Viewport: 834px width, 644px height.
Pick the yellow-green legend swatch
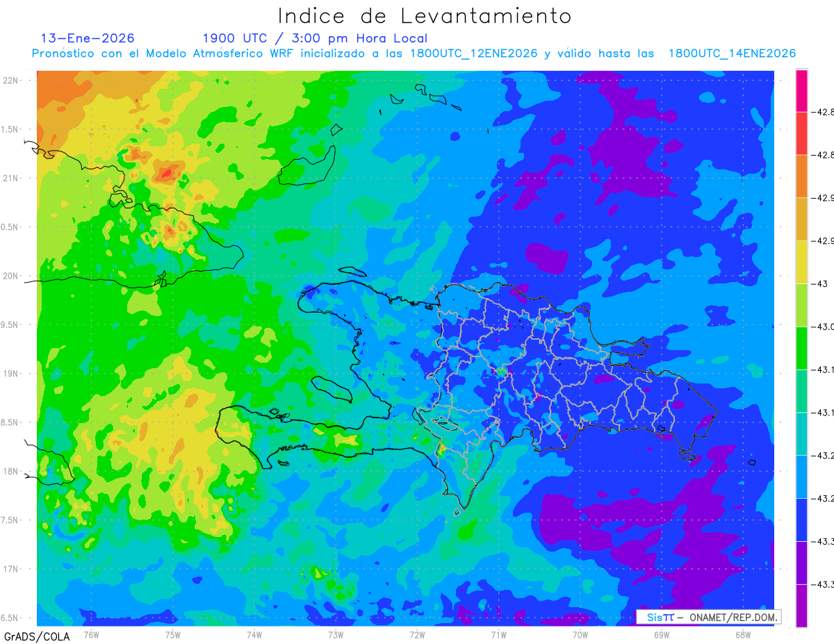(801, 305)
